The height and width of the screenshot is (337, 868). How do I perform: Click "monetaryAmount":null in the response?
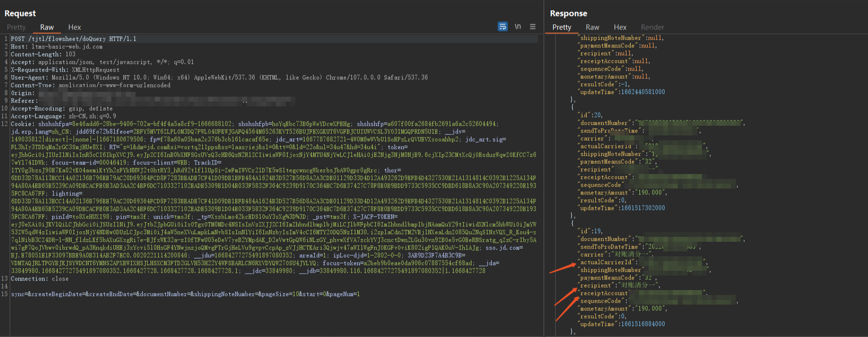coord(614,76)
